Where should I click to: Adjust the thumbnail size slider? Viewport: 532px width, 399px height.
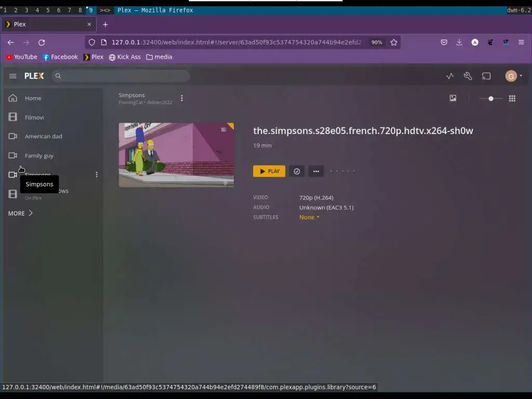491,99
